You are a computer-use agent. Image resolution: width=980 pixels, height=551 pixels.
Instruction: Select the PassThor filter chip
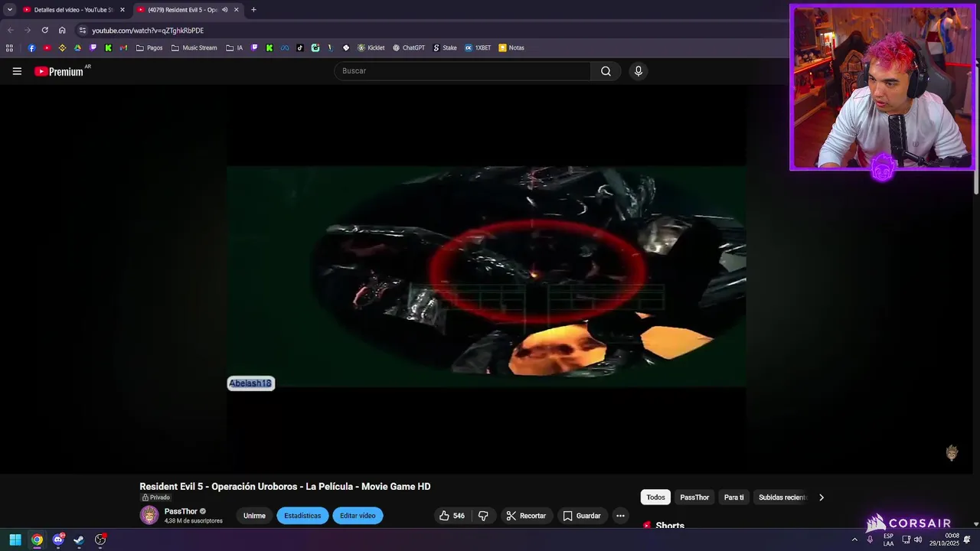694,497
